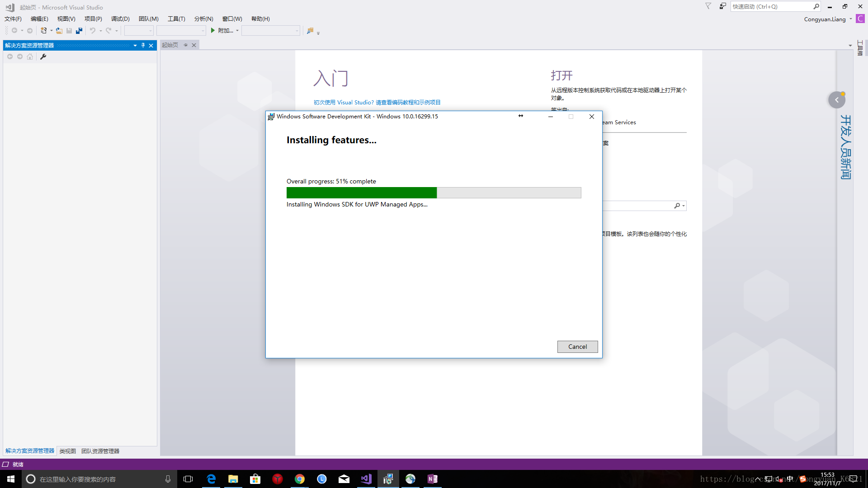This screenshot has height=488, width=868.
Task: Expand the Redo history dropdown arrow
Action: pos(117,31)
